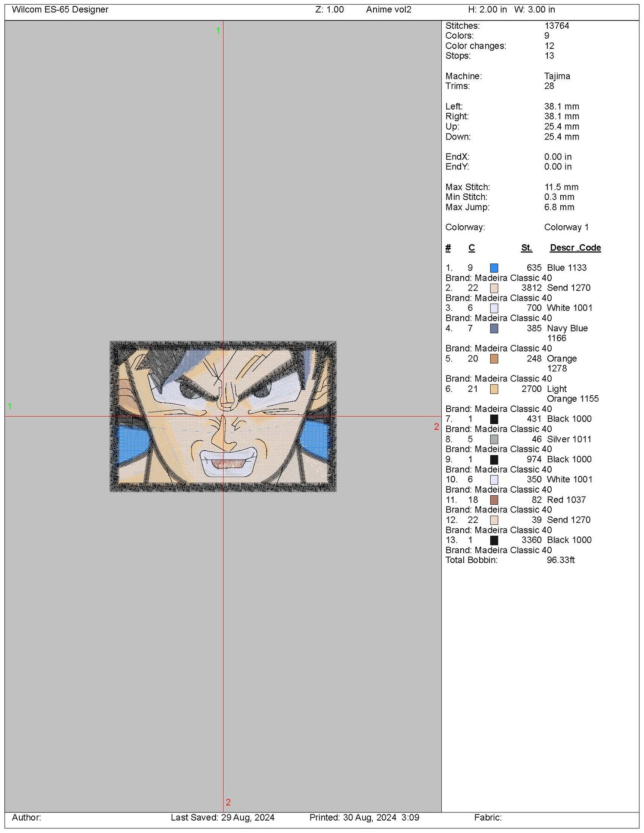Click the White 1001 swatch with 700 stitches
This screenshot has height=833, width=644.
coord(494,308)
